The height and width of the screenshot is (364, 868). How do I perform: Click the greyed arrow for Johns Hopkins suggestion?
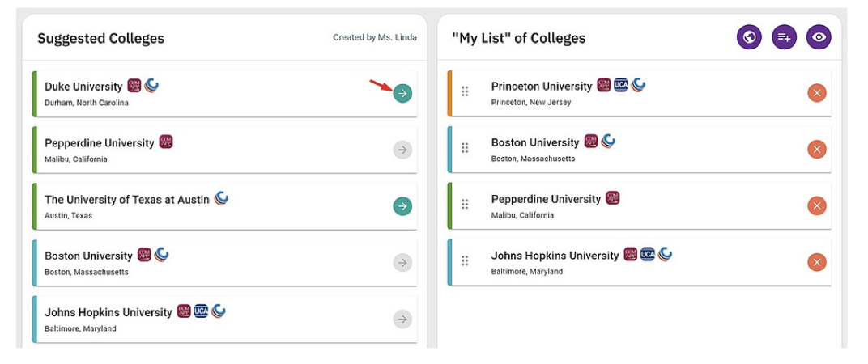click(x=402, y=320)
